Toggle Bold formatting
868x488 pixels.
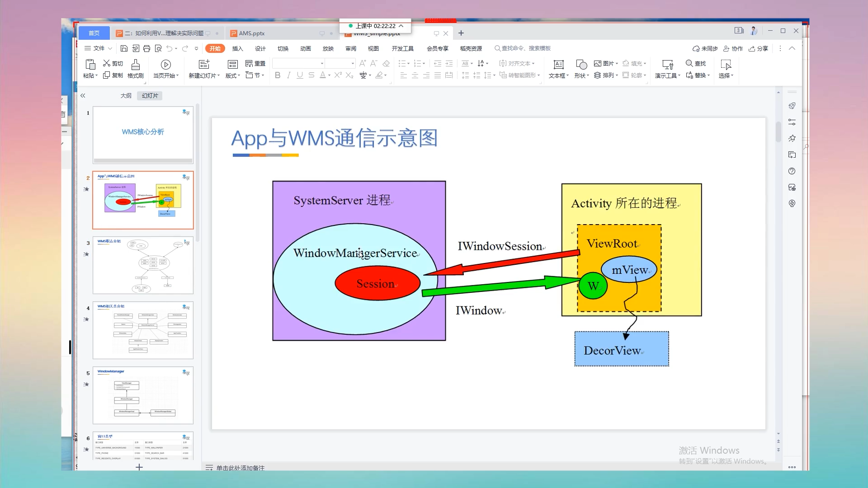point(278,75)
